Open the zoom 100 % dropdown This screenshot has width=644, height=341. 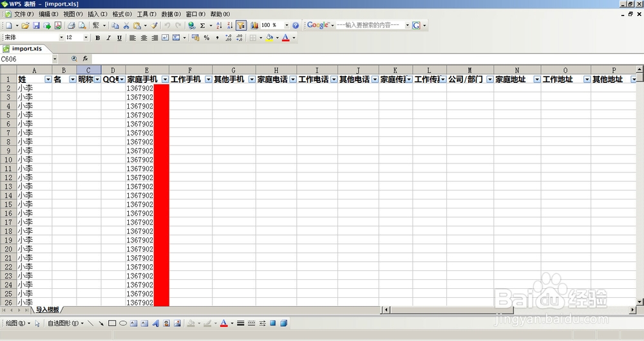tap(287, 26)
